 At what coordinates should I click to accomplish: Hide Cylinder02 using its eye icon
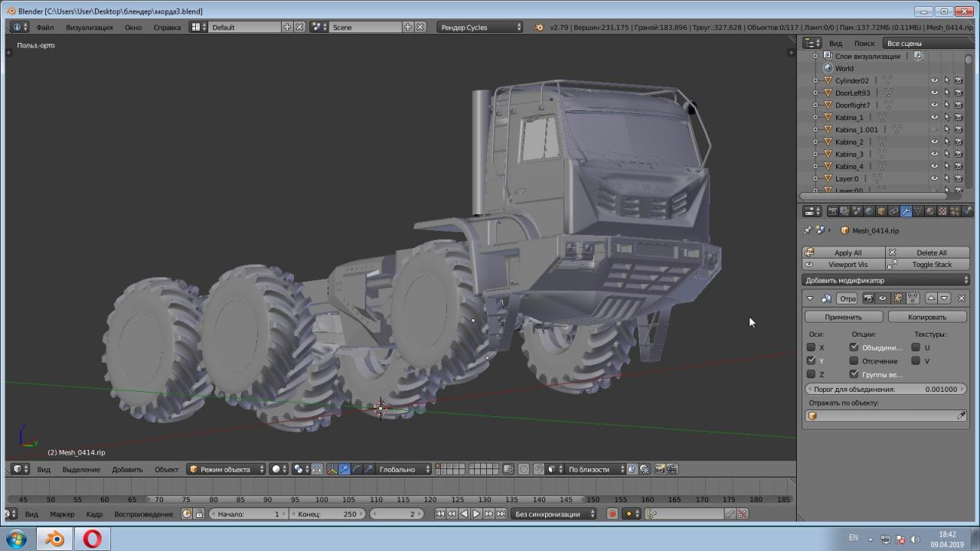tap(934, 80)
